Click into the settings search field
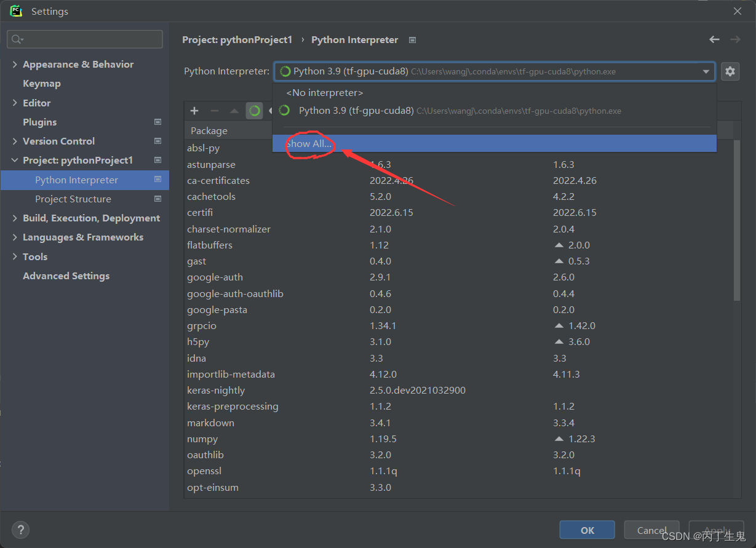Viewport: 756px width, 548px height. click(85, 39)
